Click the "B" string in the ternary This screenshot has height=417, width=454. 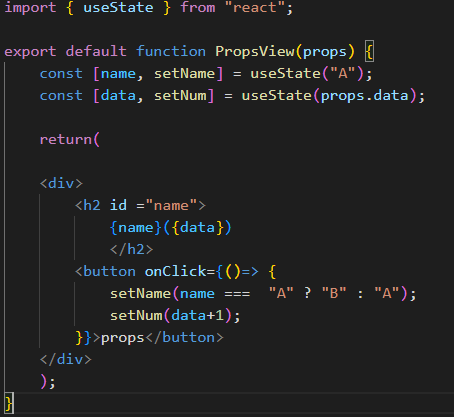[334, 293]
